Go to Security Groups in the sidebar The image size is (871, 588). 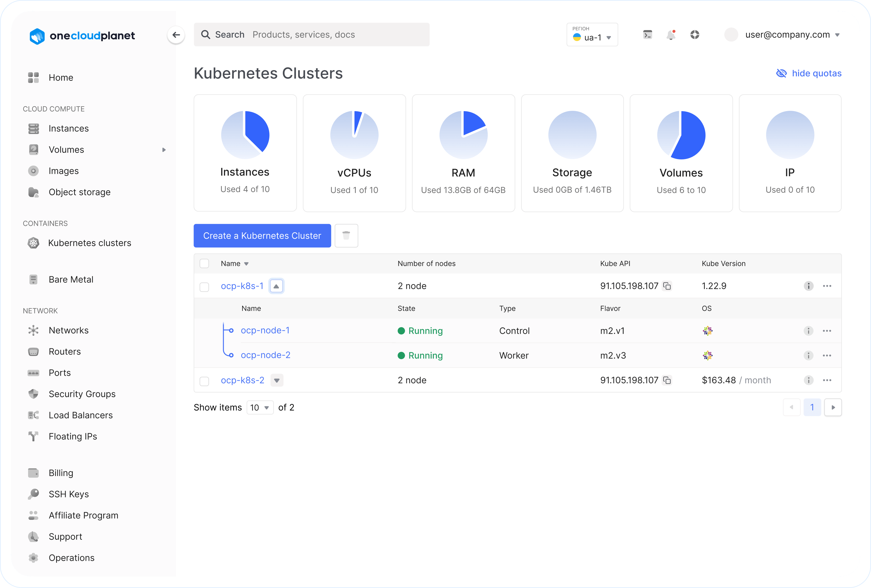tap(82, 394)
